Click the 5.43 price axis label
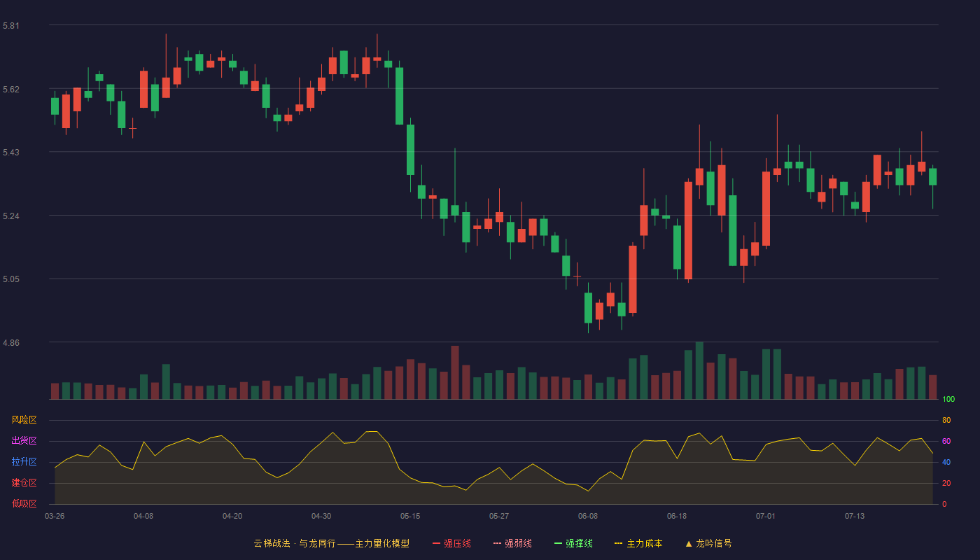This screenshot has height=560, width=980. coord(11,153)
